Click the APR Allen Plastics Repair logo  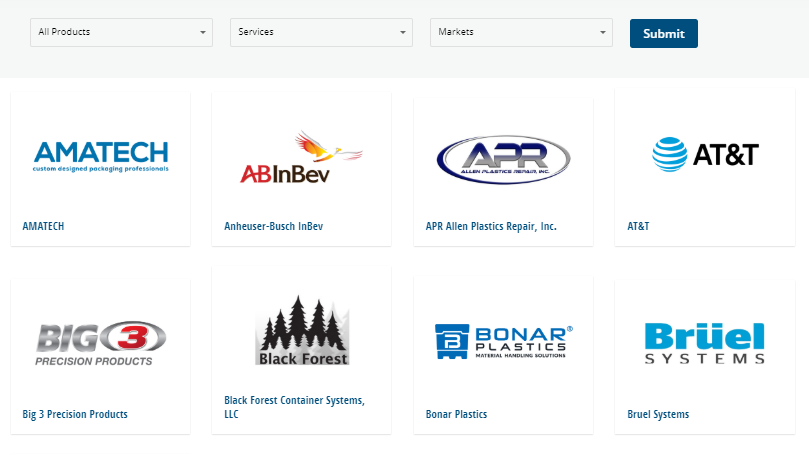tap(504, 159)
